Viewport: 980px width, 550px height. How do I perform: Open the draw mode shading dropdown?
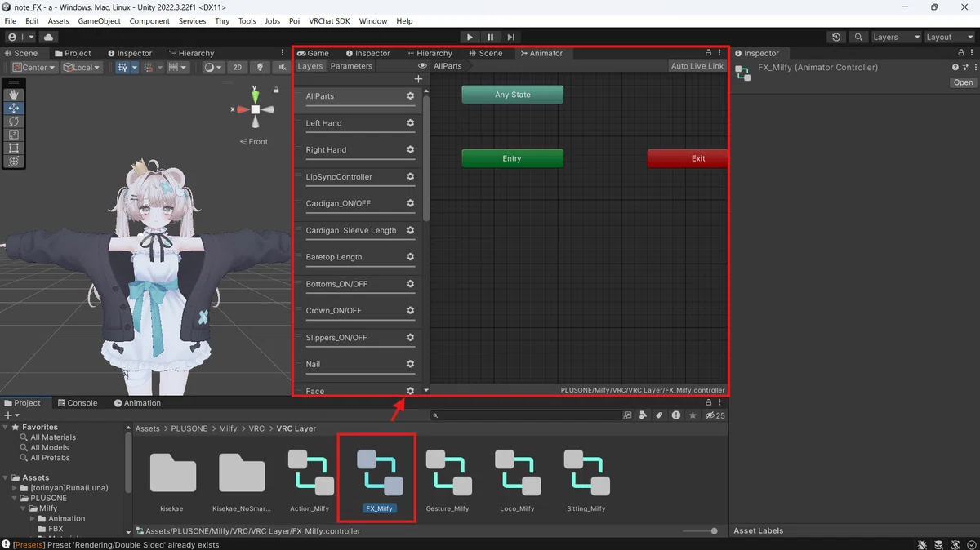(213, 68)
